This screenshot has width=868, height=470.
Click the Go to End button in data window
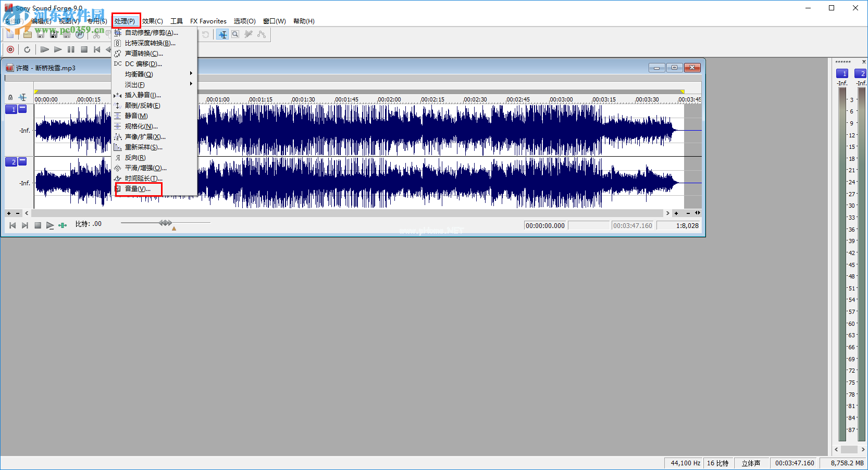pos(24,225)
